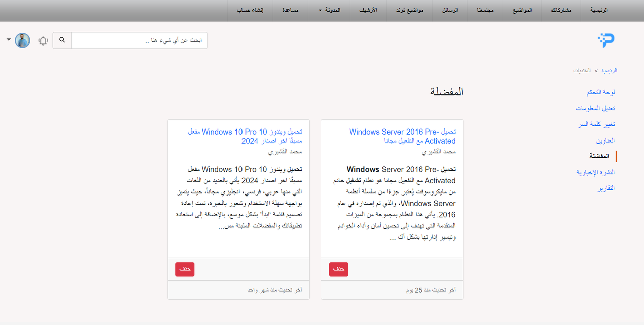Open الرئيسية in the top navigation

coord(599,10)
